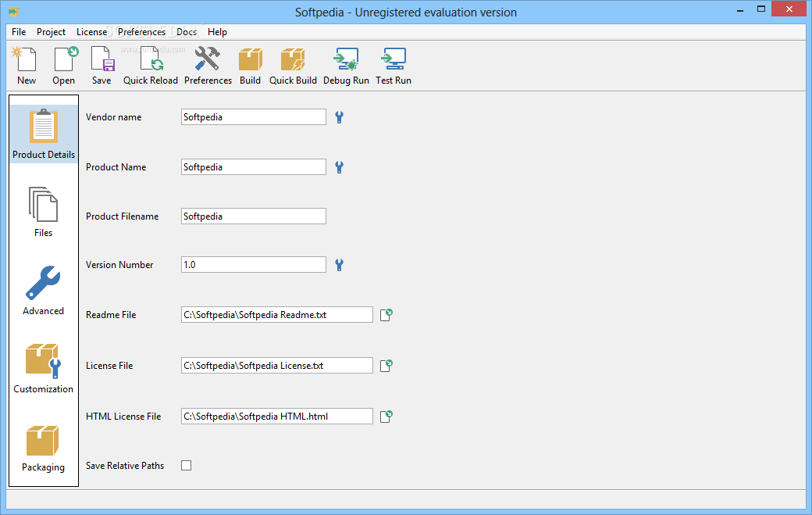Image resolution: width=812 pixels, height=515 pixels.
Task: Click the 'HTML License File' label
Action: click(x=123, y=416)
